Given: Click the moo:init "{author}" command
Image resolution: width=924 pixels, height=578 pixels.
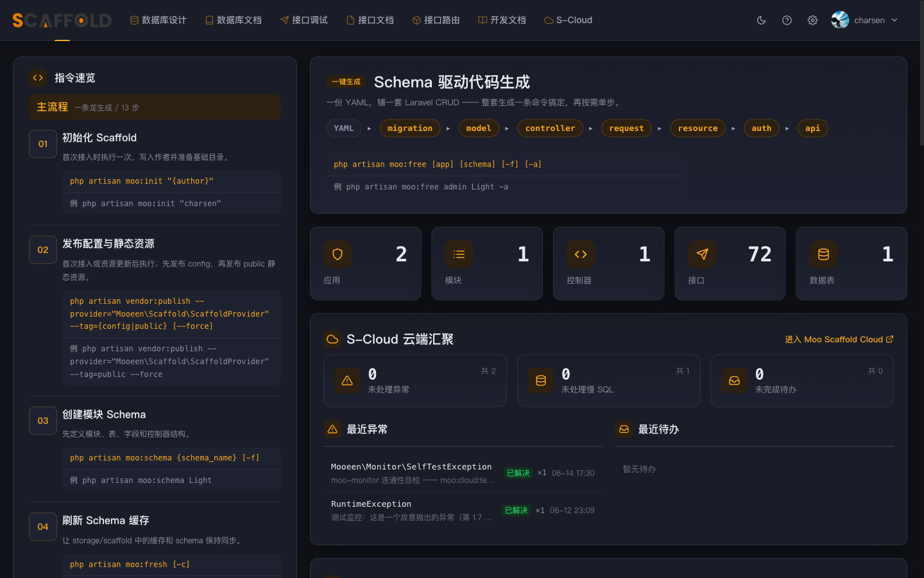Looking at the screenshot, I should 171,181.
